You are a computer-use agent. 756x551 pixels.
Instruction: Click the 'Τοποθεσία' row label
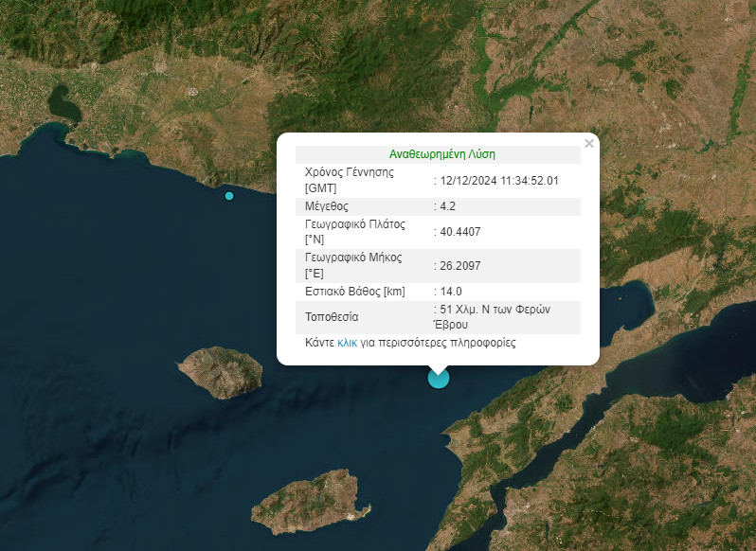click(333, 317)
